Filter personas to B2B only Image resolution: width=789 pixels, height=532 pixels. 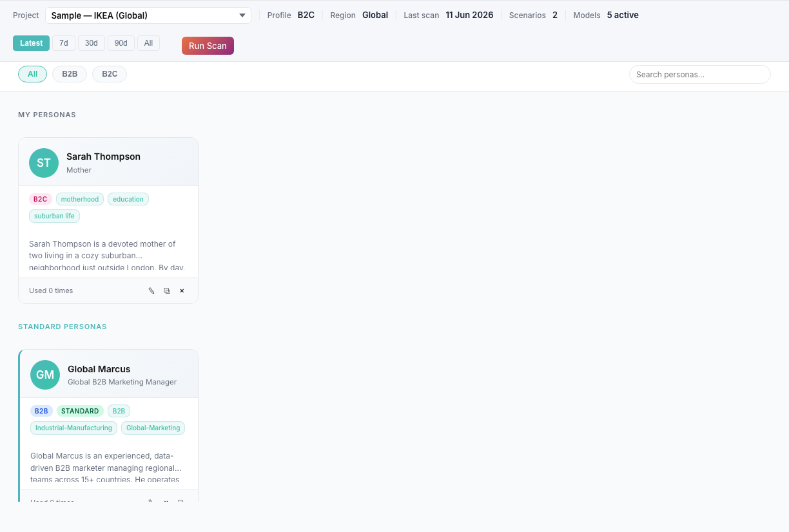point(70,74)
